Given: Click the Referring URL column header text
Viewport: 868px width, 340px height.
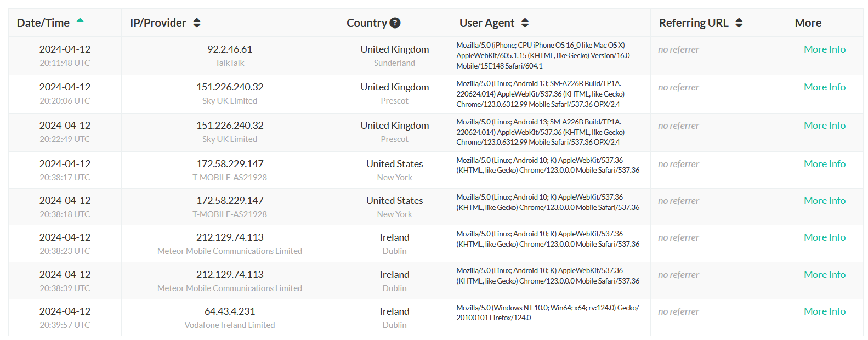Looking at the screenshot, I should (694, 23).
